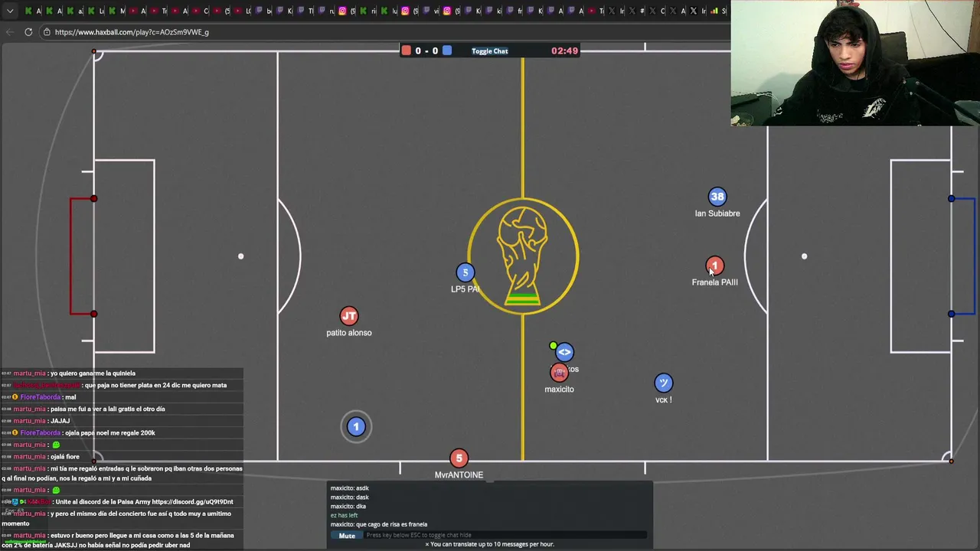Click the blue vck ! player disc
Screen dimensions: 980x551
coord(663,383)
